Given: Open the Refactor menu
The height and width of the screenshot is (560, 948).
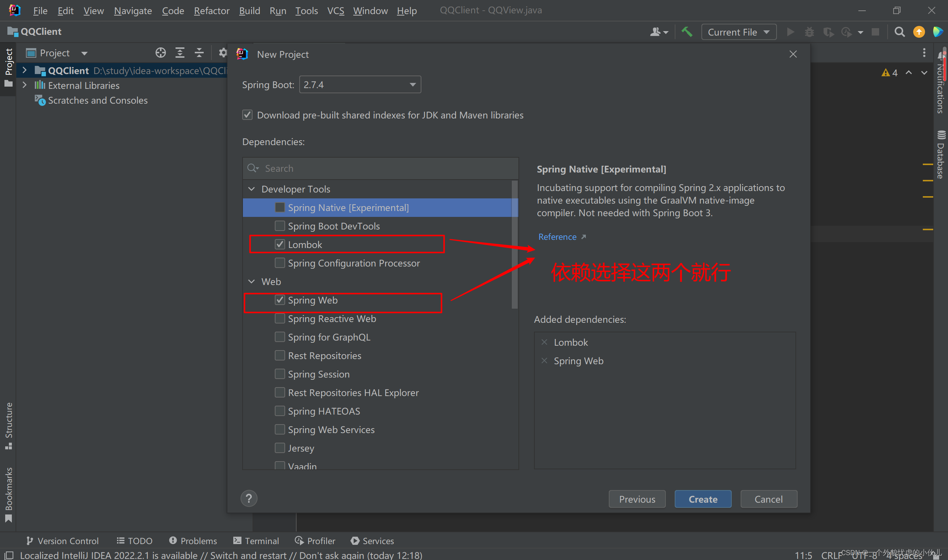Looking at the screenshot, I should (211, 11).
